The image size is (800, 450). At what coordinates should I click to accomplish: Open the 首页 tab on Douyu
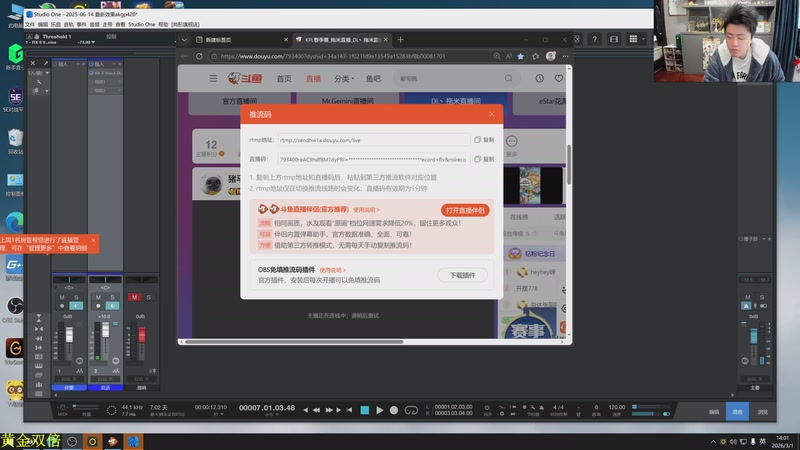coord(284,79)
